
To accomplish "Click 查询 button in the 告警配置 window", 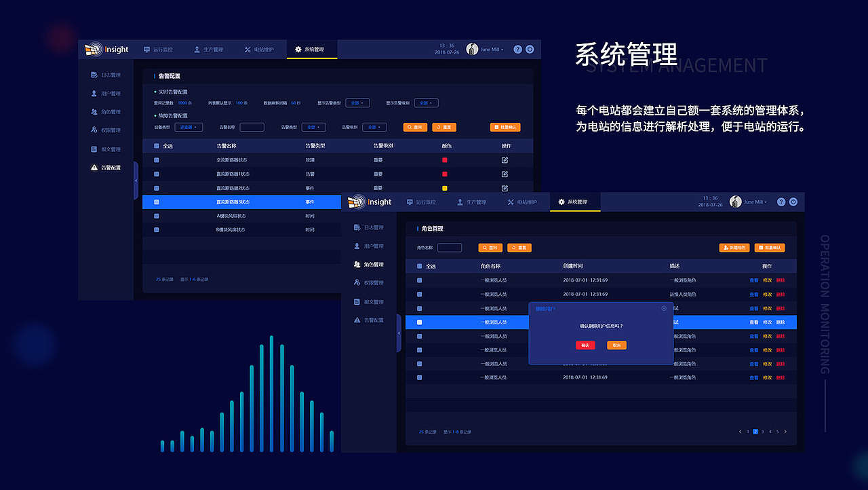I will [415, 127].
